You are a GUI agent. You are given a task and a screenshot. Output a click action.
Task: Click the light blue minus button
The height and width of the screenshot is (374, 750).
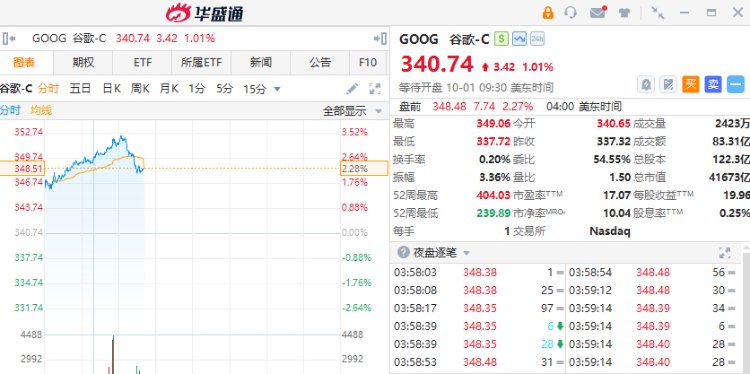(736, 85)
